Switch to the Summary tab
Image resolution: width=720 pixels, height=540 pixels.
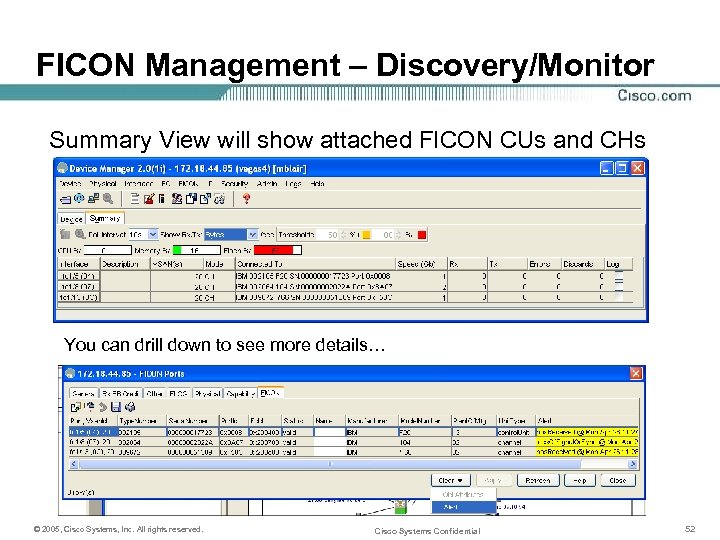pyautogui.click(x=105, y=218)
